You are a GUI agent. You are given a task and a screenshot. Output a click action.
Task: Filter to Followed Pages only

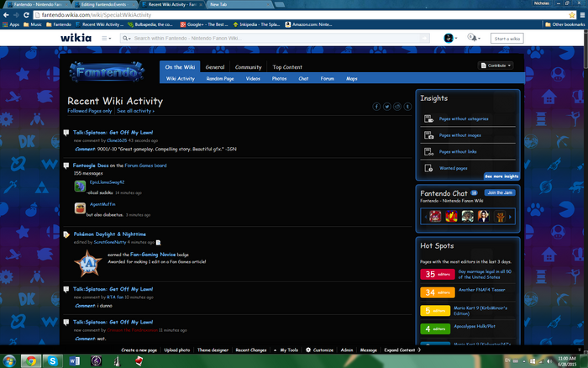(x=90, y=111)
